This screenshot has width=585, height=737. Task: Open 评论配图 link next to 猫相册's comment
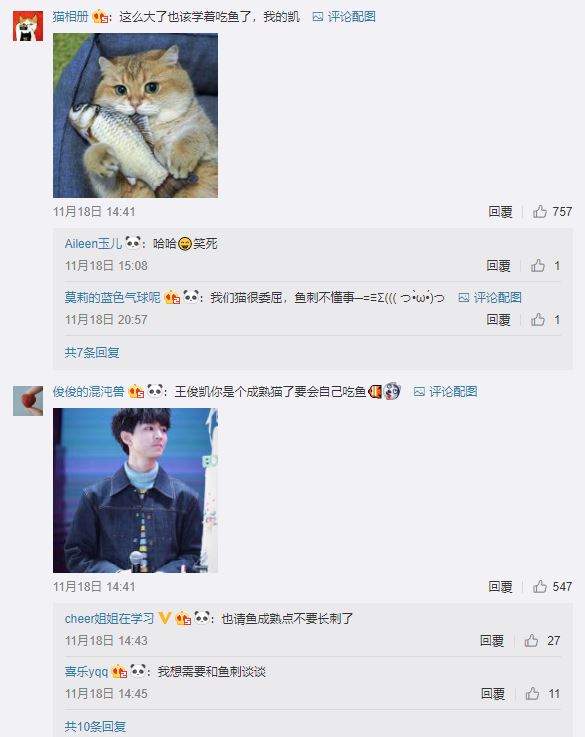(344, 17)
